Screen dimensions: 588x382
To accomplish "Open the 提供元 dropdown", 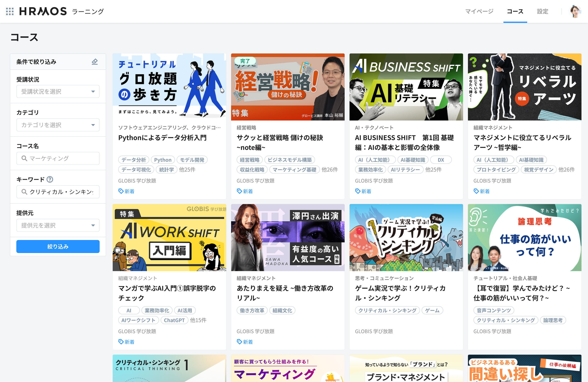I will [58, 225].
